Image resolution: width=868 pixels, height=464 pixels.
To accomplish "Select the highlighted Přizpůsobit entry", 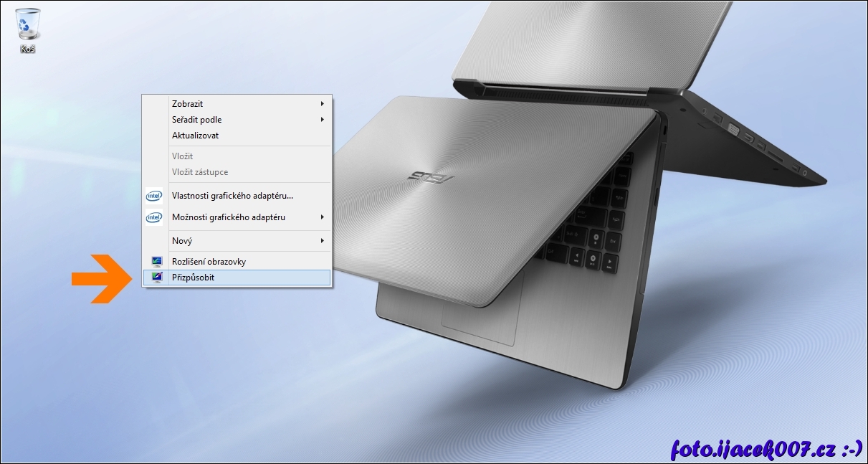I will pyautogui.click(x=193, y=278).
